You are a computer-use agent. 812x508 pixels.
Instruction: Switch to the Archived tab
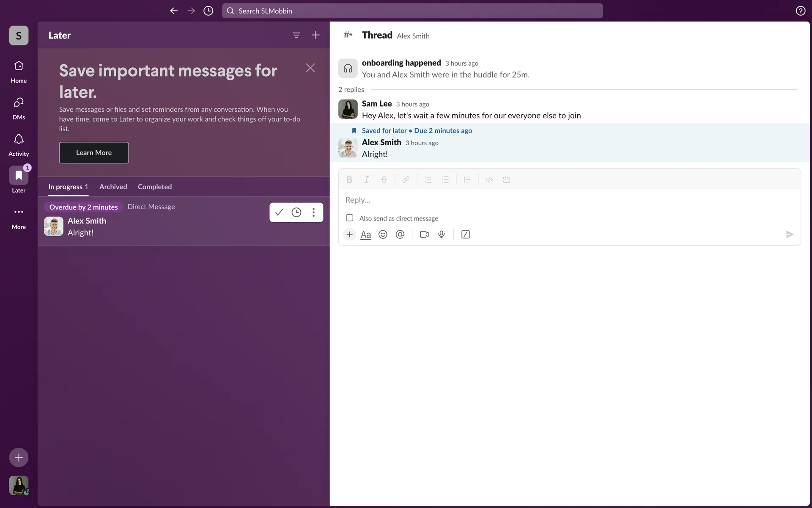point(113,187)
